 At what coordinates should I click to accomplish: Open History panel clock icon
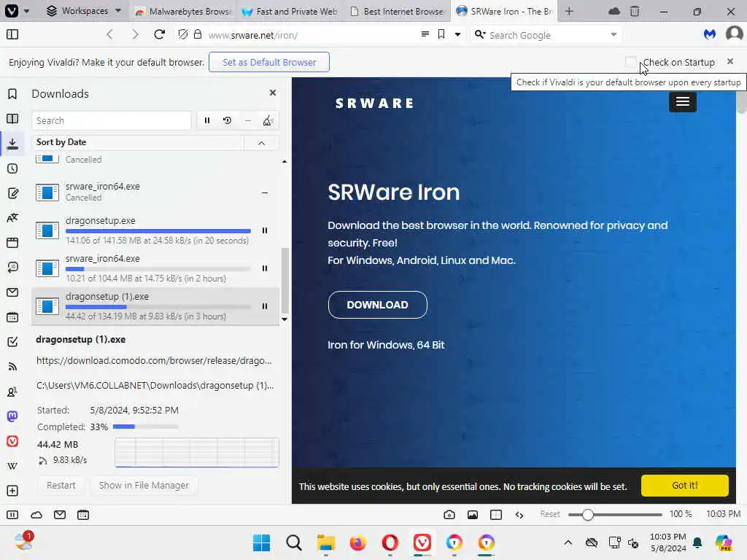pos(12,168)
